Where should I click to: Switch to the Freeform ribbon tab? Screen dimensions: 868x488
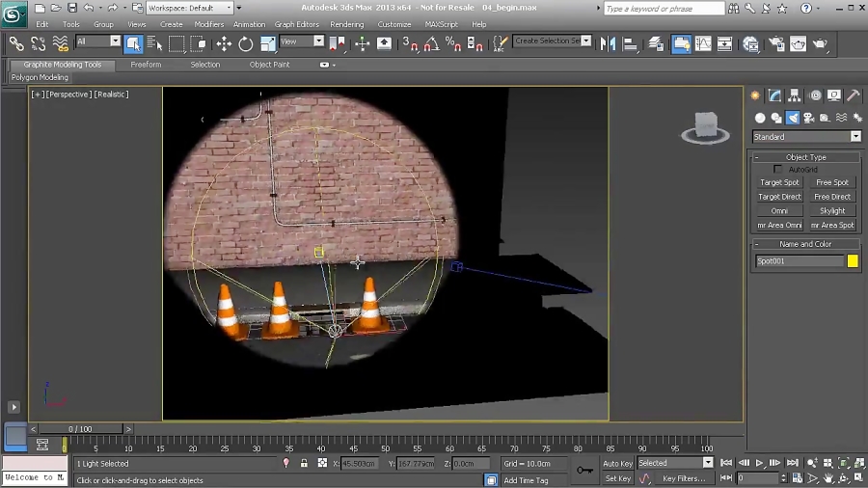coord(146,65)
